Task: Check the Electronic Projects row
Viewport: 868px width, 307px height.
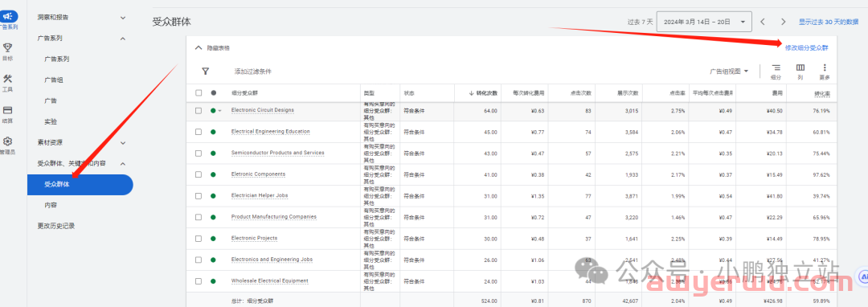Action: tap(199, 239)
